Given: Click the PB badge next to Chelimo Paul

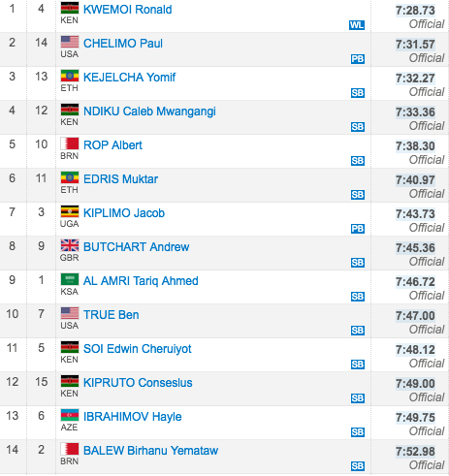Looking at the screenshot, I should pyautogui.click(x=358, y=59).
